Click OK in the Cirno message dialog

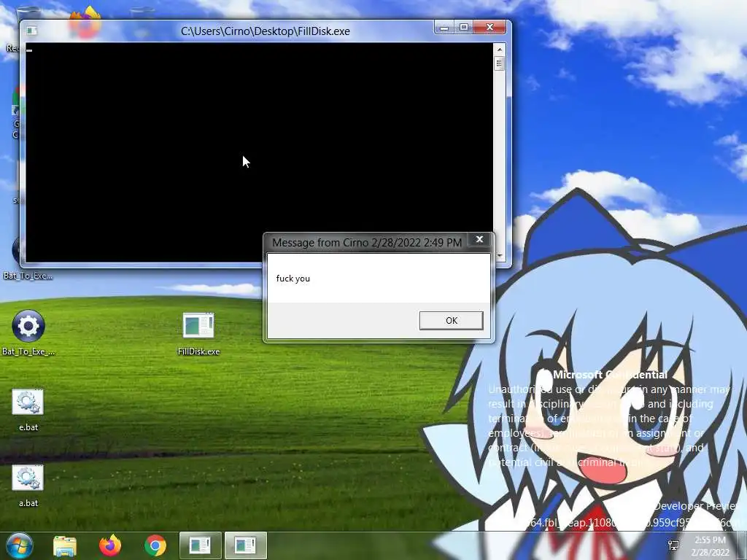coord(451,321)
